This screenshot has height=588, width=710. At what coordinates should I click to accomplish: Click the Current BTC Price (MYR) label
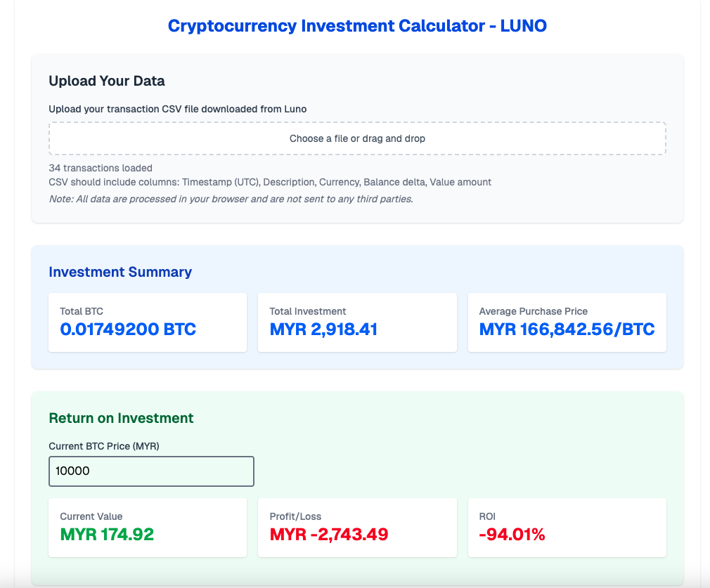[x=104, y=446]
